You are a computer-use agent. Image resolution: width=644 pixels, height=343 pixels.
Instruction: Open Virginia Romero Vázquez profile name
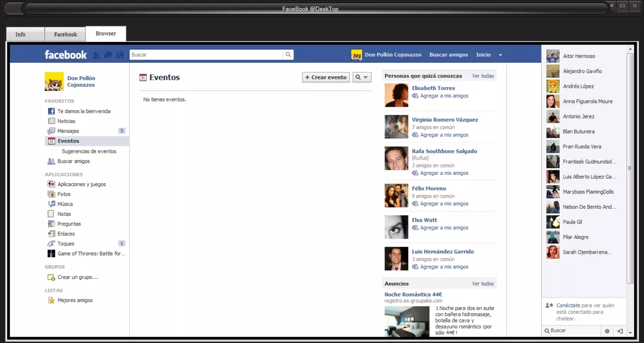pyautogui.click(x=445, y=120)
